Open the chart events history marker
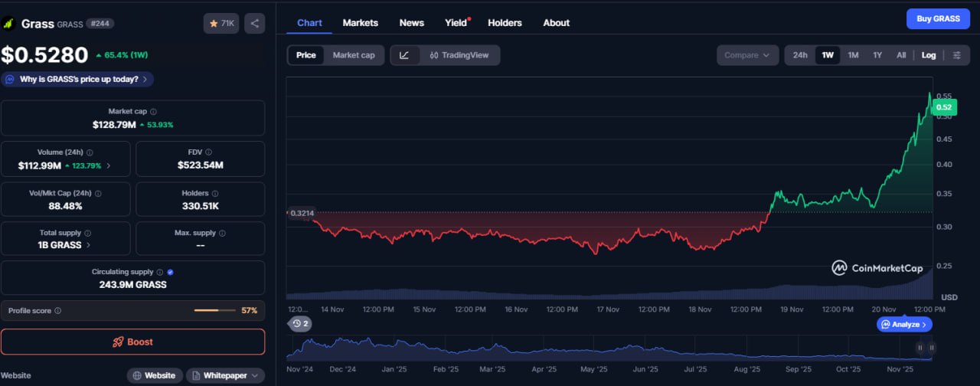 click(x=300, y=323)
